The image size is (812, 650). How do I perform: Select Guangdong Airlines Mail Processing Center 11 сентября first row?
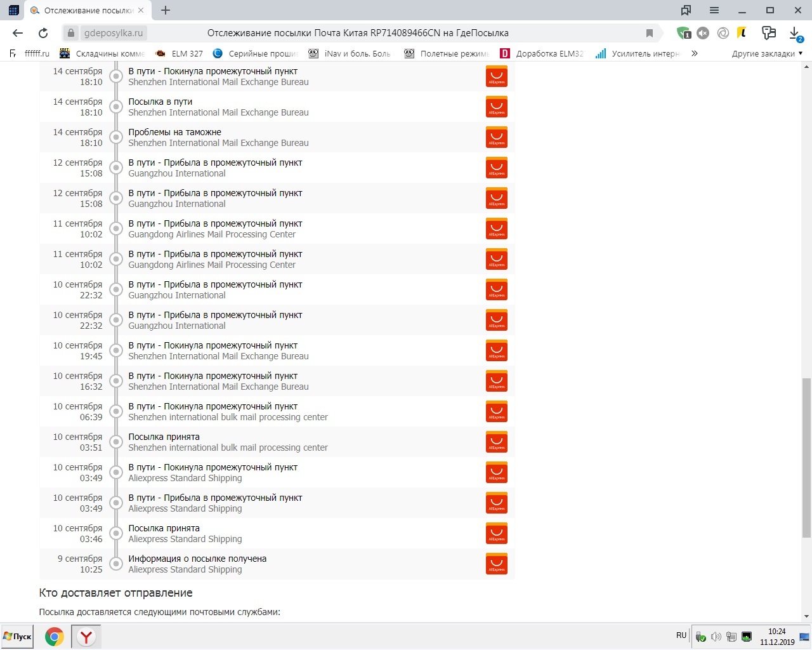pos(212,234)
